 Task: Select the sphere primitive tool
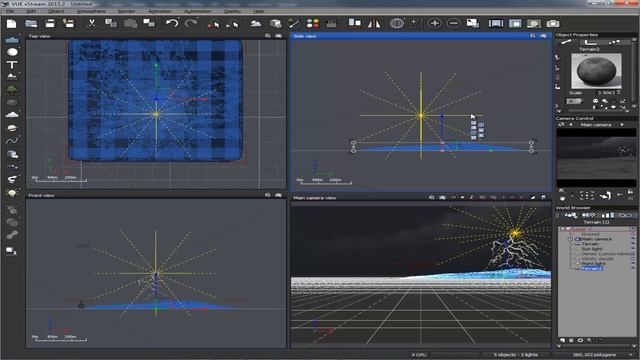pyautogui.click(x=12, y=52)
